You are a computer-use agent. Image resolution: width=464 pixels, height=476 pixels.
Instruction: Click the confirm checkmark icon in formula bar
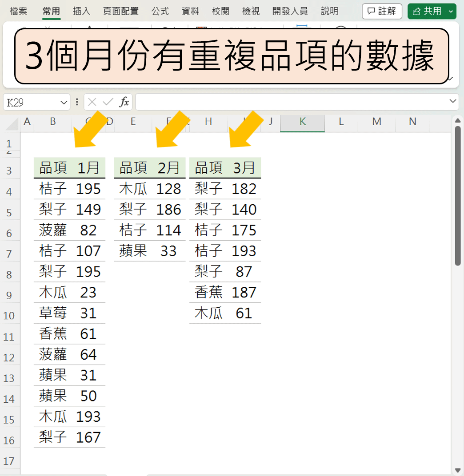coord(108,102)
